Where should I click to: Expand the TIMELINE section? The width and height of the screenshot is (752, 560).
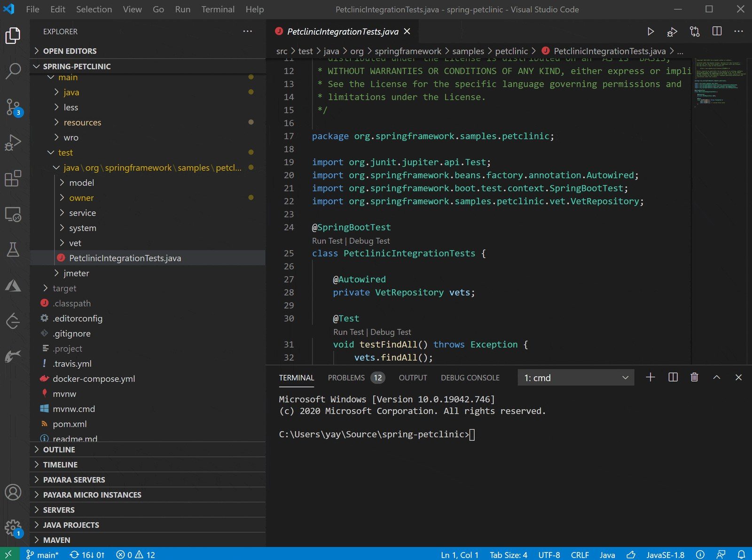(148, 465)
